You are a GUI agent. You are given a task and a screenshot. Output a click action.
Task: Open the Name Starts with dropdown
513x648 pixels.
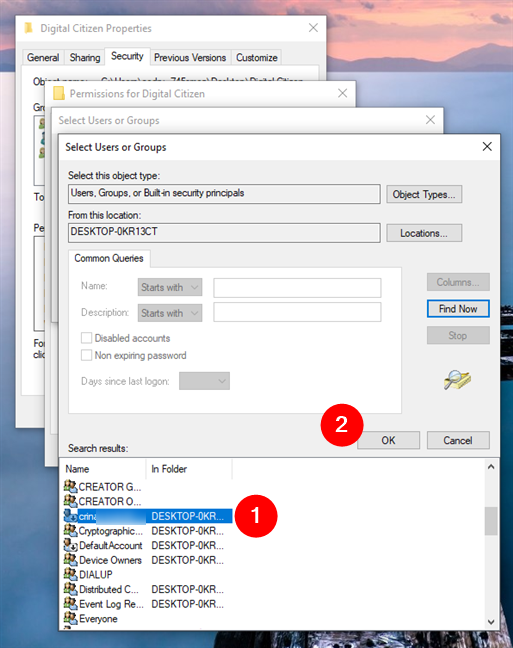pyautogui.click(x=170, y=287)
